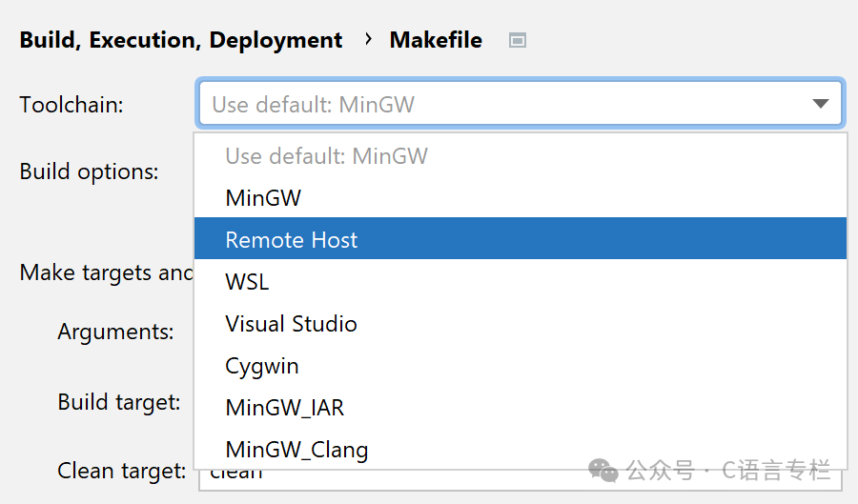Click the Clean target input field
Viewport: 858px width, 504px height.
[520, 479]
